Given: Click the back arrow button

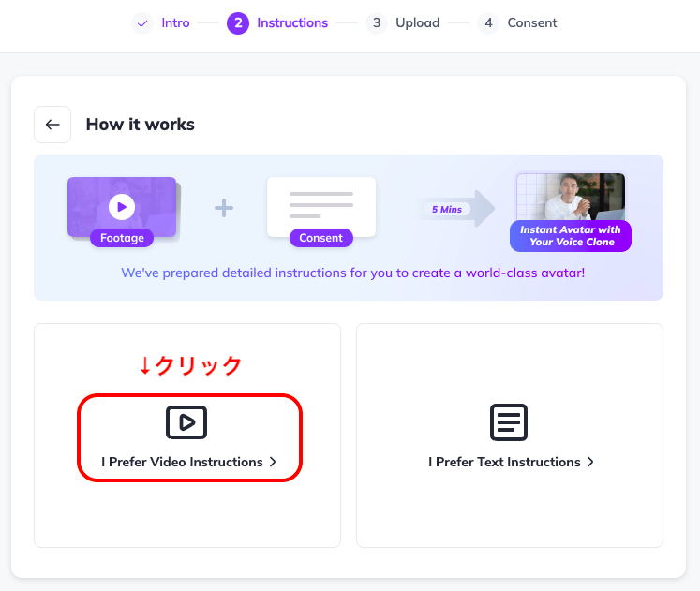Looking at the screenshot, I should tap(52, 125).
